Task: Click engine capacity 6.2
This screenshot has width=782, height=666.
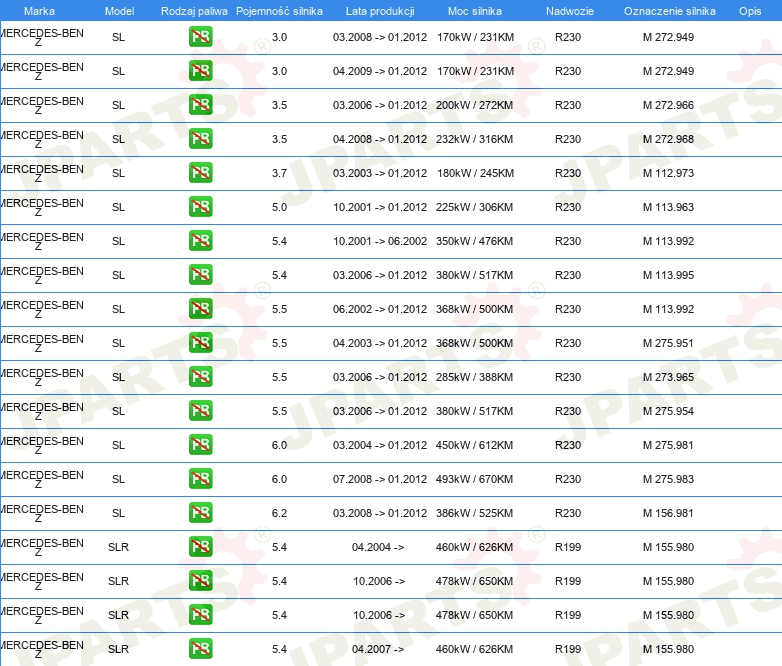Action: 279,513
